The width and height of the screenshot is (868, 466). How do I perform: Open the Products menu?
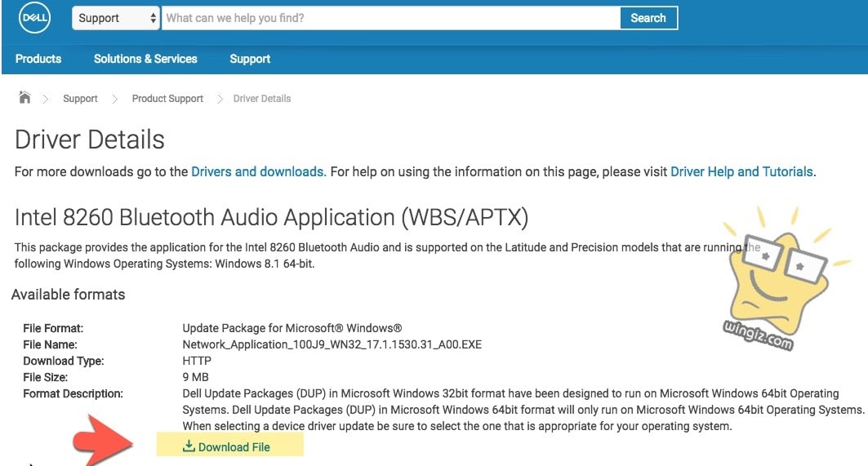pyautogui.click(x=38, y=59)
